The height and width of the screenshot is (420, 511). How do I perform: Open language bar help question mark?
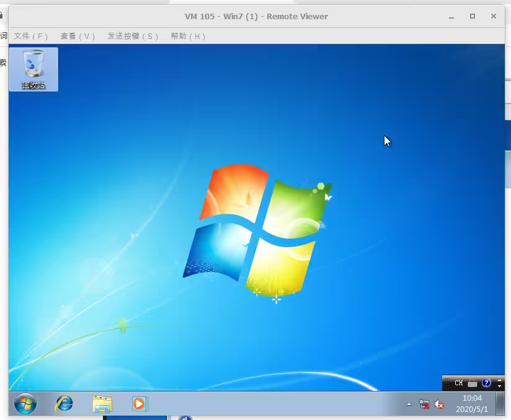point(486,383)
